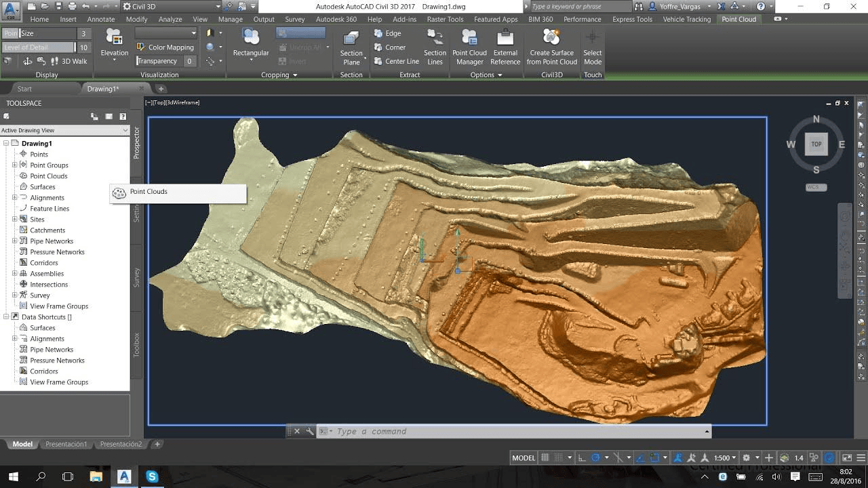868x488 pixels.
Task: Add a new layout with plus button
Action: coord(157,444)
